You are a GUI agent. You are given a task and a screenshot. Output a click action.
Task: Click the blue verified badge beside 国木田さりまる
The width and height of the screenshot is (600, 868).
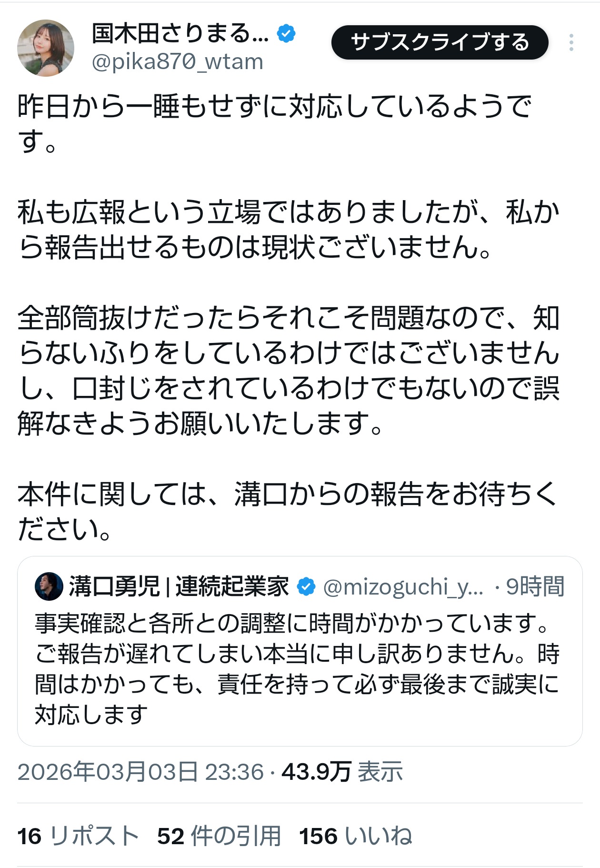tap(286, 33)
